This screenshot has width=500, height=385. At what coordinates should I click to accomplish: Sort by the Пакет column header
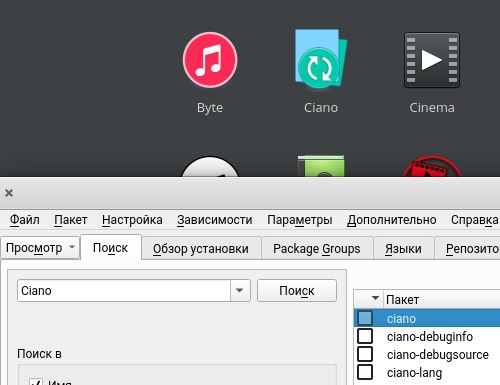pos(442,299)
